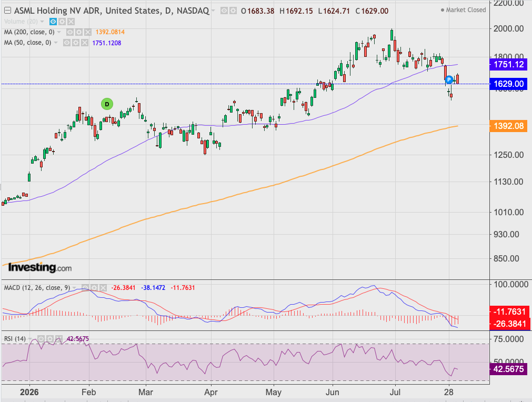Hide the MA (50, close, 0) line

67,43
